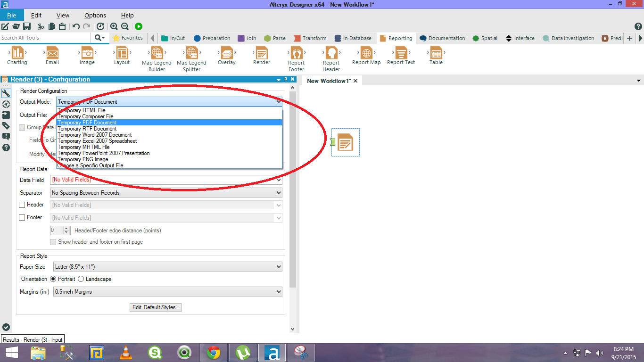The width and height of the screenshot is (644, 362).
Task: Open the Paper Size dropdown
Action: (168, 267)
